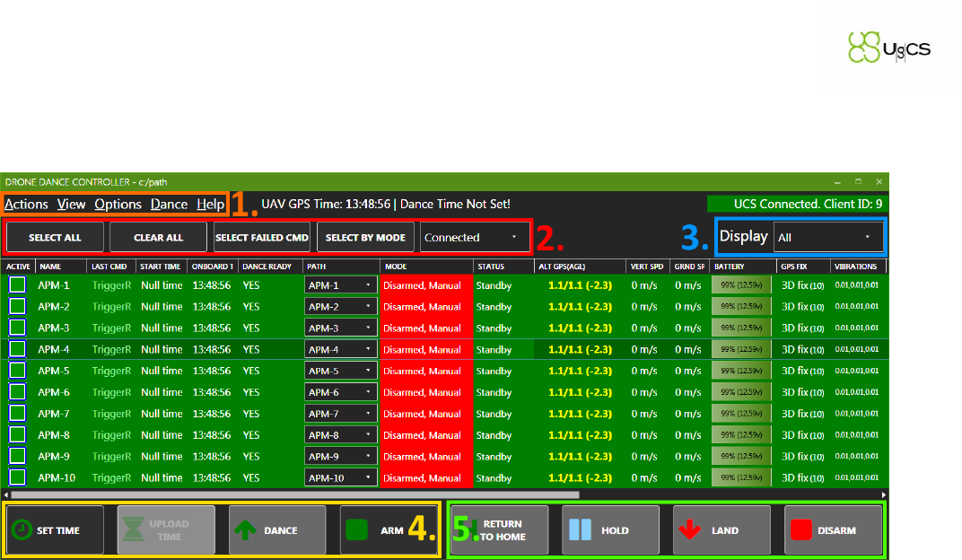Open the Dance menu
The image size is (962, 560).
coord(170,205)
